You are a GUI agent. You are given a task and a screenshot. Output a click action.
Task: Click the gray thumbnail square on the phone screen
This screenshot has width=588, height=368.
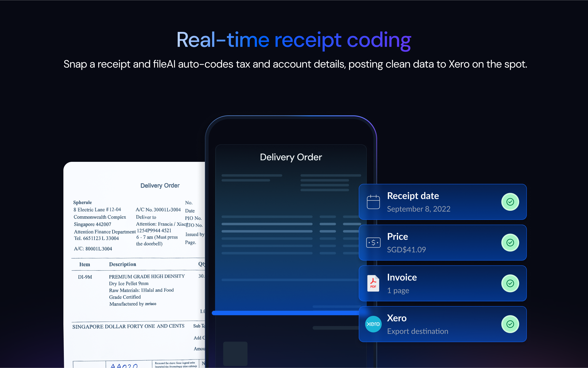coord(235,354)
